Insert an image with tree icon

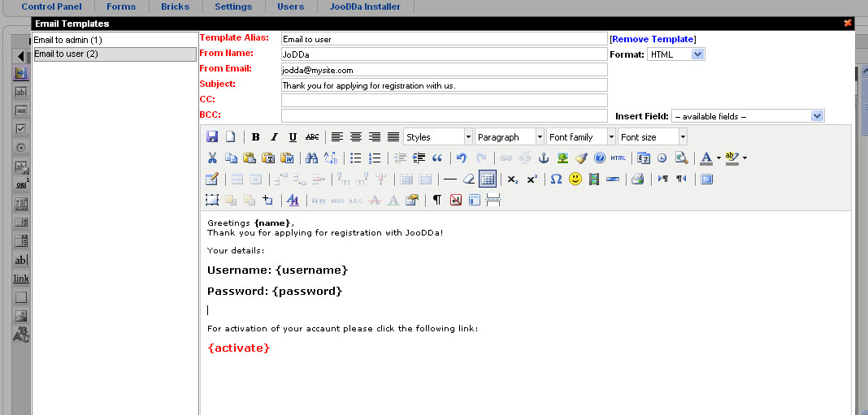(562, 158)
